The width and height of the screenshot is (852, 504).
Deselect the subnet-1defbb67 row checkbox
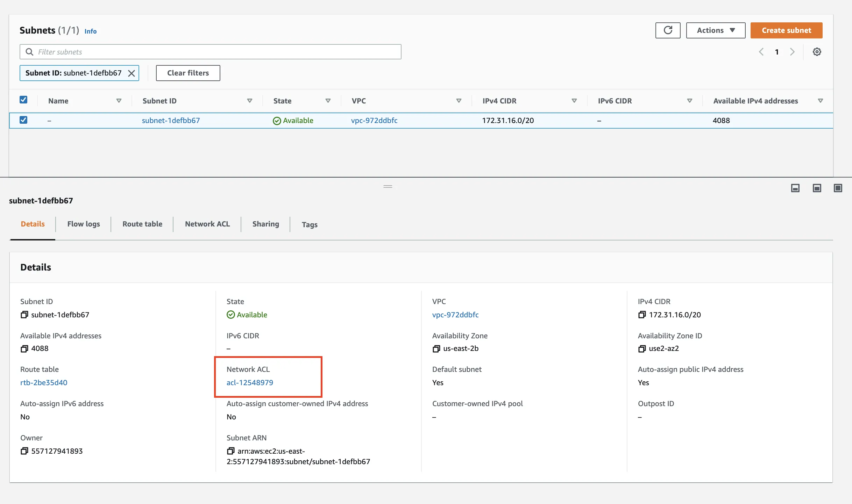point(23,120)
